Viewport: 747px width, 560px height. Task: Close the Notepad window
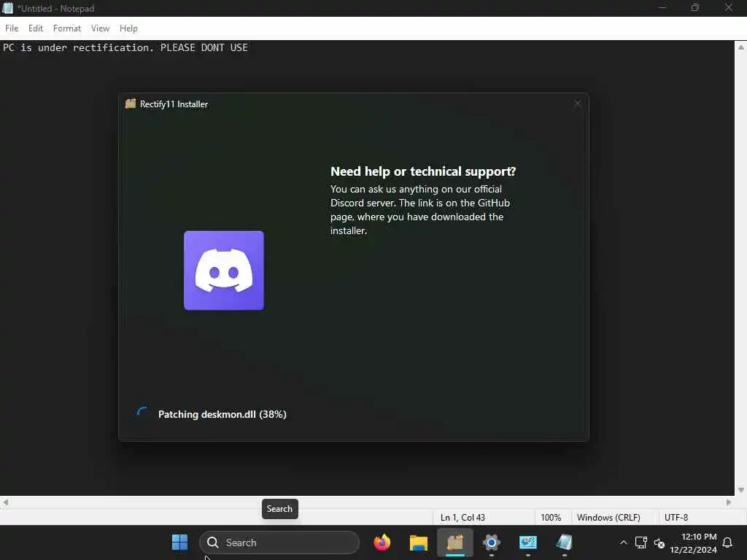tap(729, 8)
